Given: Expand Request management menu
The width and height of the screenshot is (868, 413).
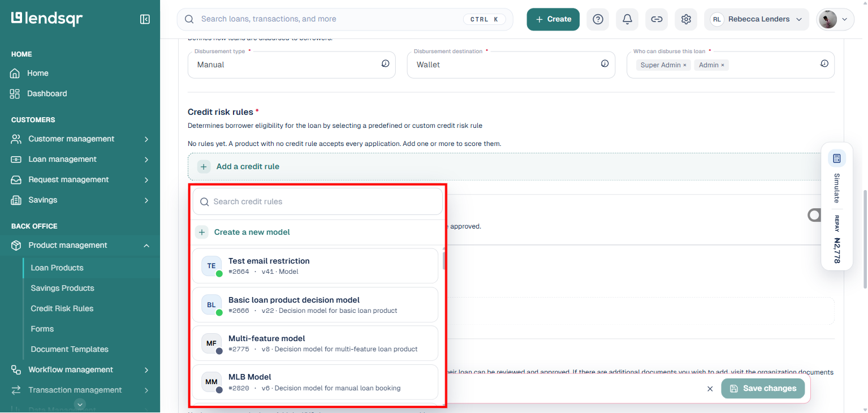Looking at the screenshot, I should [x=80, y=179].
